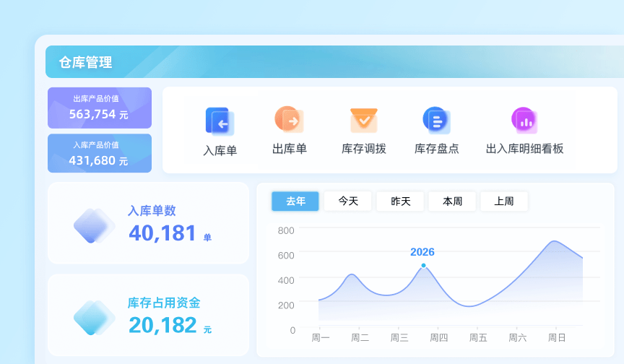Click the 200 y-axis value
Viewport: 624px width, 364px height.
[286, 305]
